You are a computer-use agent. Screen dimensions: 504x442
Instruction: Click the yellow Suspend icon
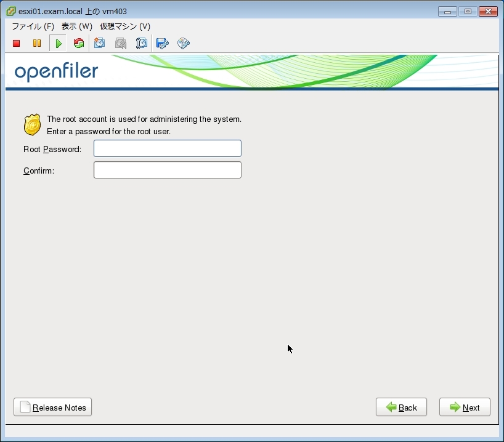click(x=37, y=43)
